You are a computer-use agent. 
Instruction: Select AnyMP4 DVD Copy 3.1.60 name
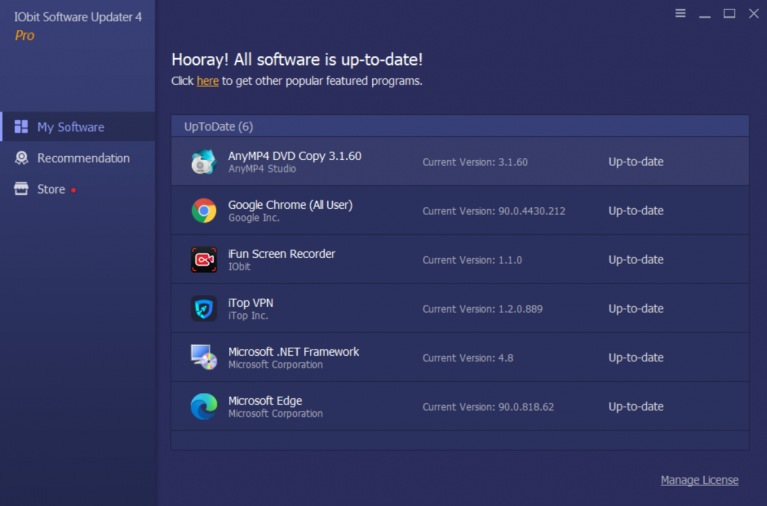click(294, 156)
